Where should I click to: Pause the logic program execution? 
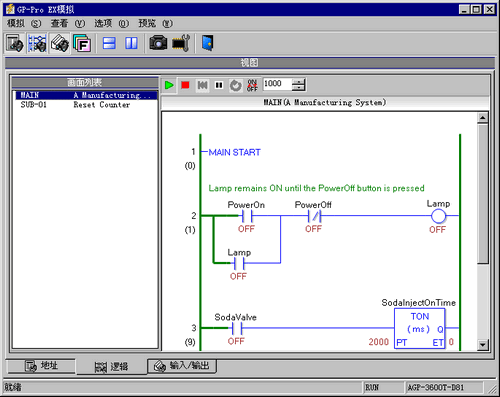click(x=219, y=85)
